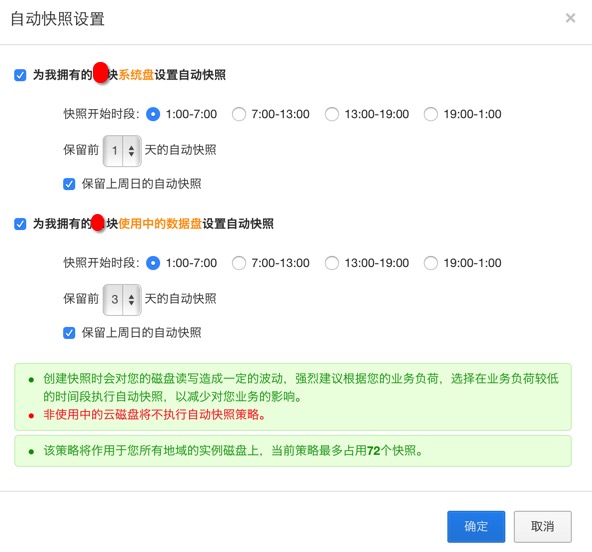Viewport: 592px width, 552px height.
Task: Click the orange 系统盘 text
Action: tap(136, 75)
